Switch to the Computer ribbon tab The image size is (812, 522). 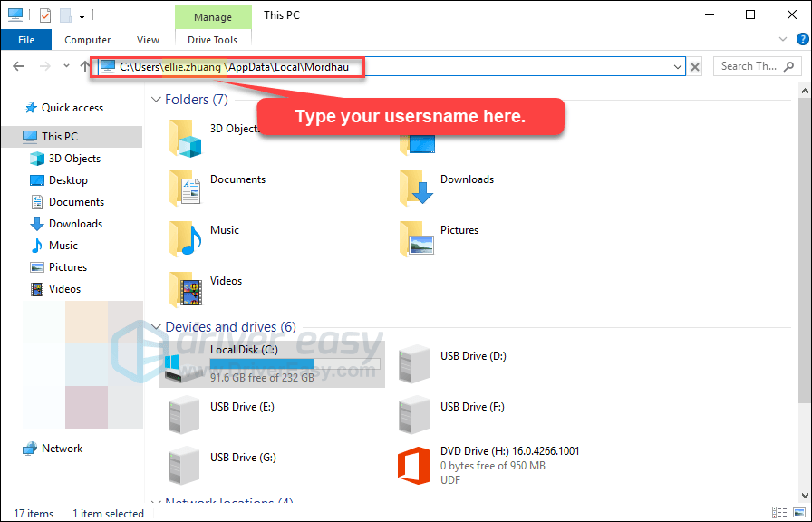coord(88,40)
